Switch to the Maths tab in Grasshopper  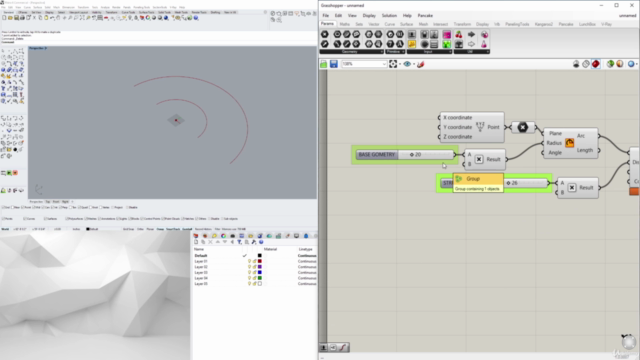(344, 24)
